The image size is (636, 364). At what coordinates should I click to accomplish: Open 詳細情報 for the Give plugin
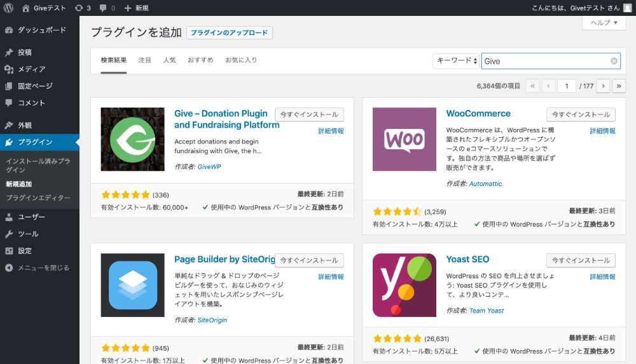(331, 131)
